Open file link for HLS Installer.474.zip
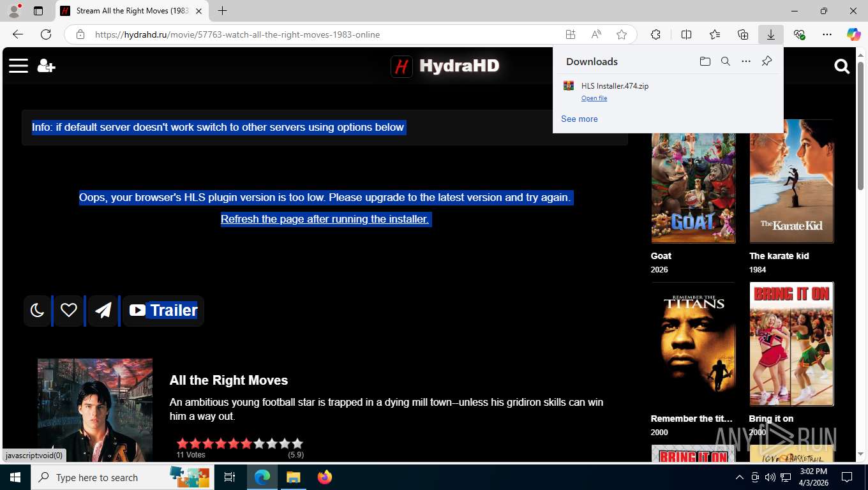Viewport: 868px width, 490px height. pos(594,98)
